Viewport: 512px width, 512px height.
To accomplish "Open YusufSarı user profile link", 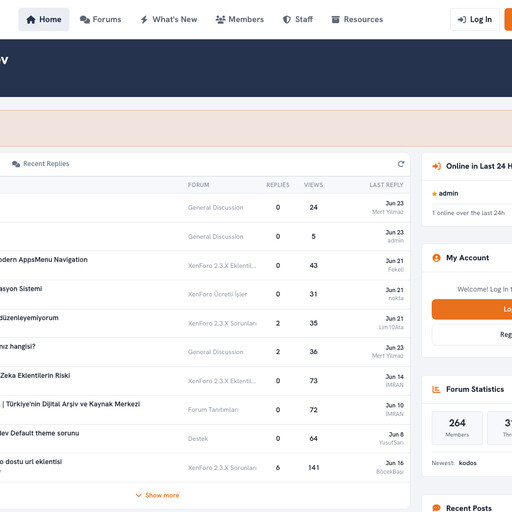I will click(x=391, y=443).
